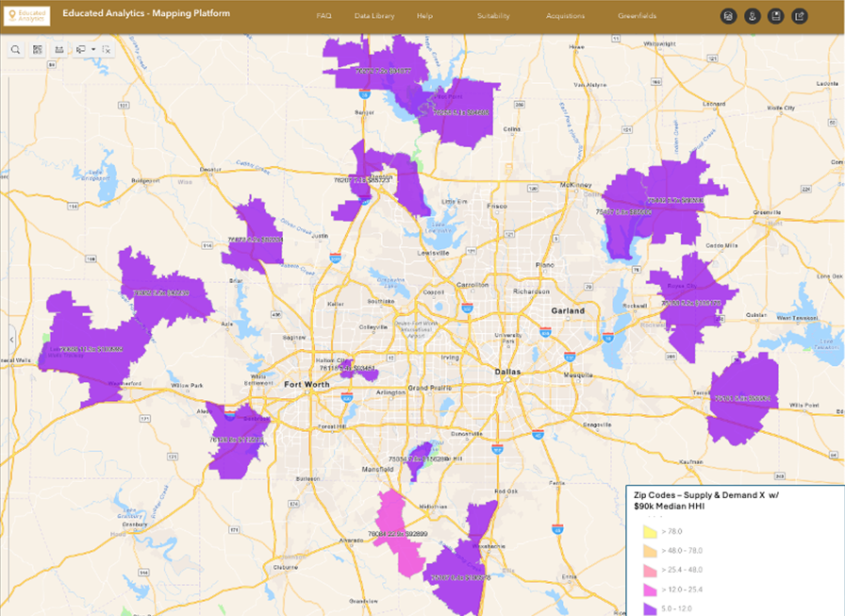
Task: Click the yellow > 78.0 legend swatch
Action: coord(650,533)
